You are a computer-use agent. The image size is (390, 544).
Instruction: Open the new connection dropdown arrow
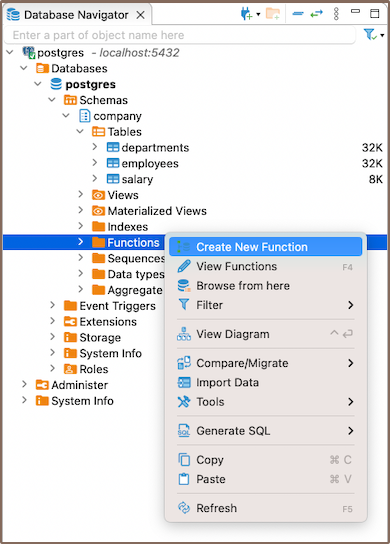point(258,15)
